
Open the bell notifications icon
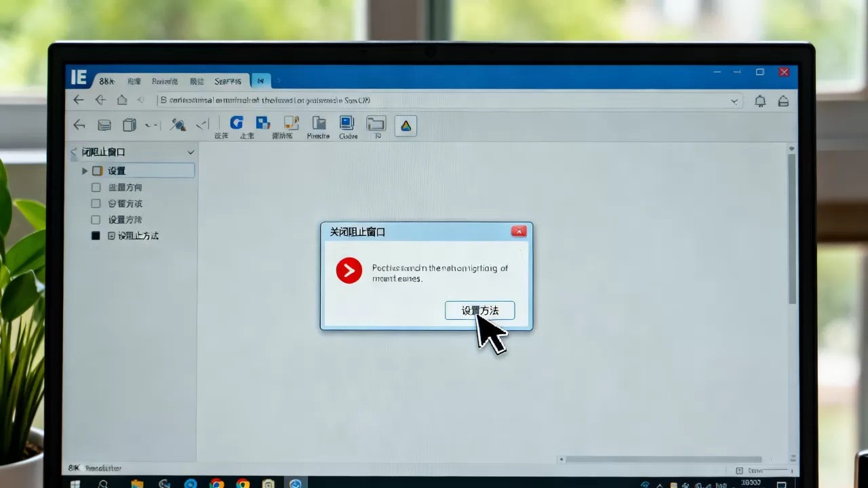pyautogui.click(x=760, y=101)
